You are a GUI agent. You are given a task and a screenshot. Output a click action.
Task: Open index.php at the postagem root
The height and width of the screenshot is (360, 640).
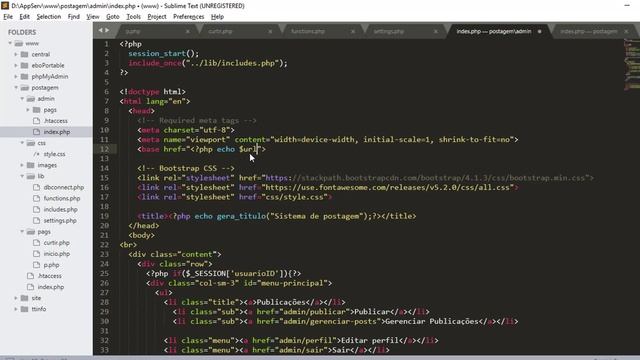51,287
